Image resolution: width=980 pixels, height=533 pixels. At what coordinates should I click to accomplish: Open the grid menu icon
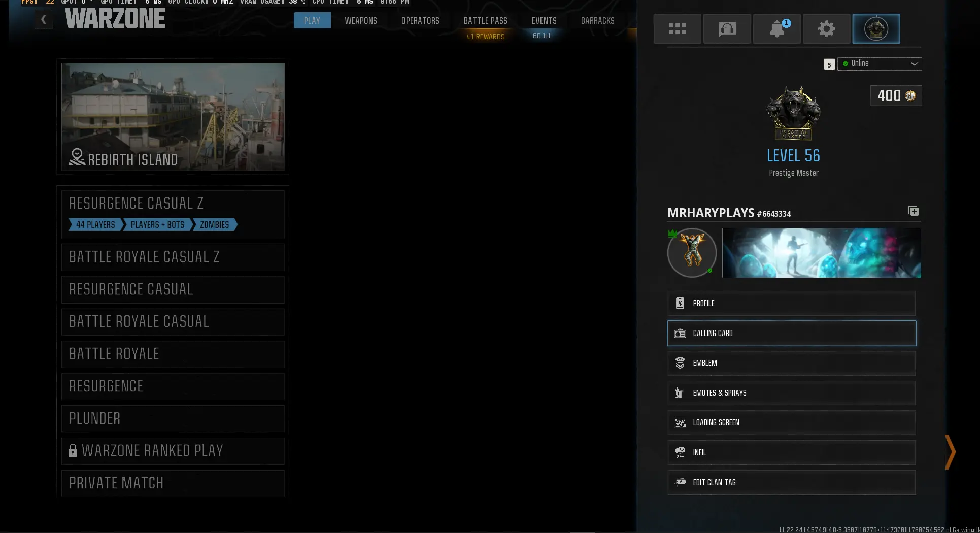(677, 29)
